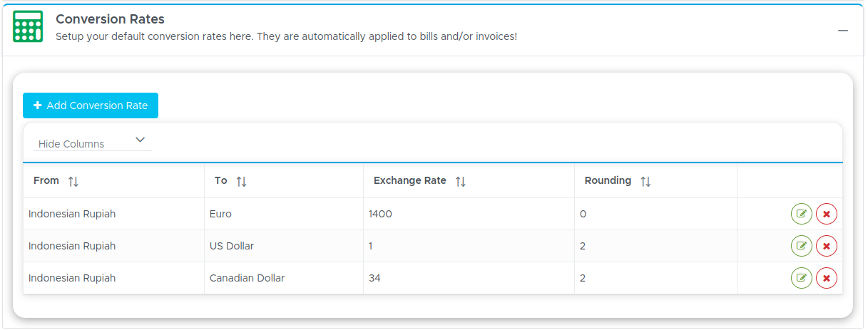The width and height of the screenshot is (868, 330).
Task: Sort by Exchange Rate column arrows
Action: pyautogui.click(x=461, y=182)
